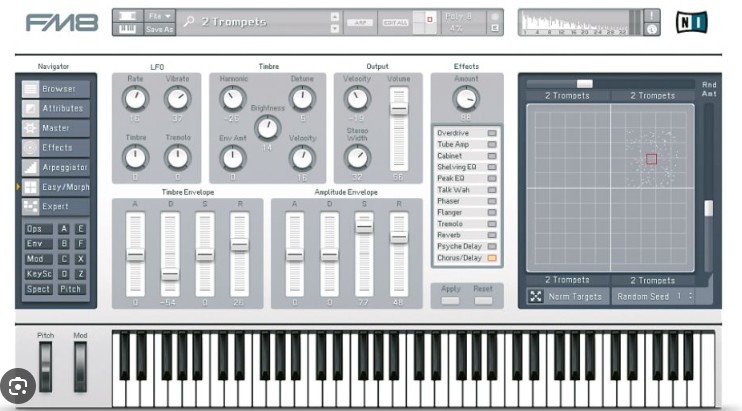This screenshot has width=742, height=411.
Task: Click the Pitch bend wheel
Action: click(45, 367)
